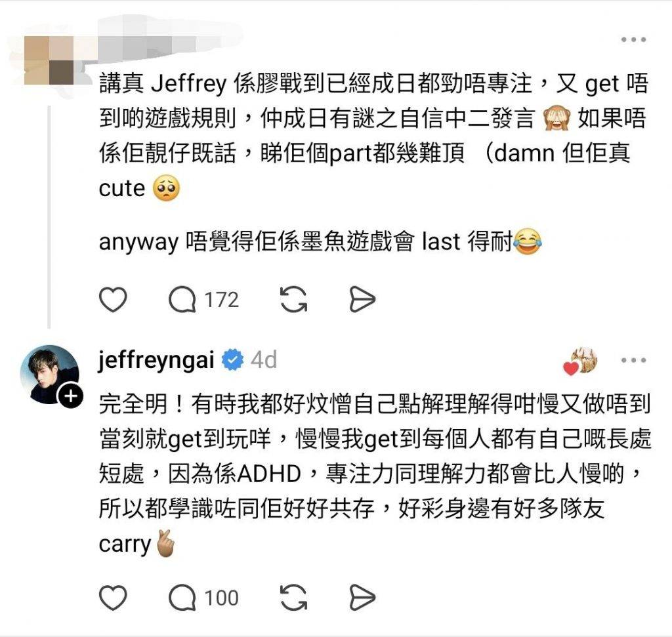Open the jeffreyngai username link

click(156, 360)
